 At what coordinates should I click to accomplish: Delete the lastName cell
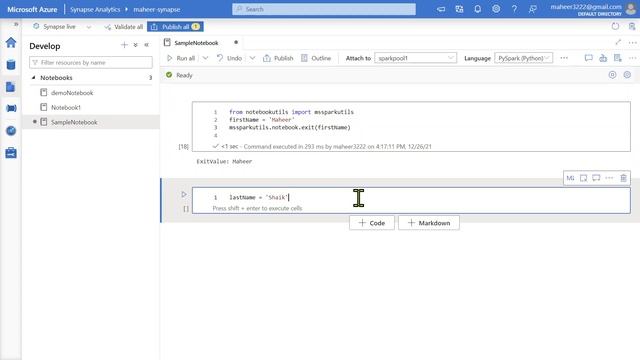click(623, 178)
